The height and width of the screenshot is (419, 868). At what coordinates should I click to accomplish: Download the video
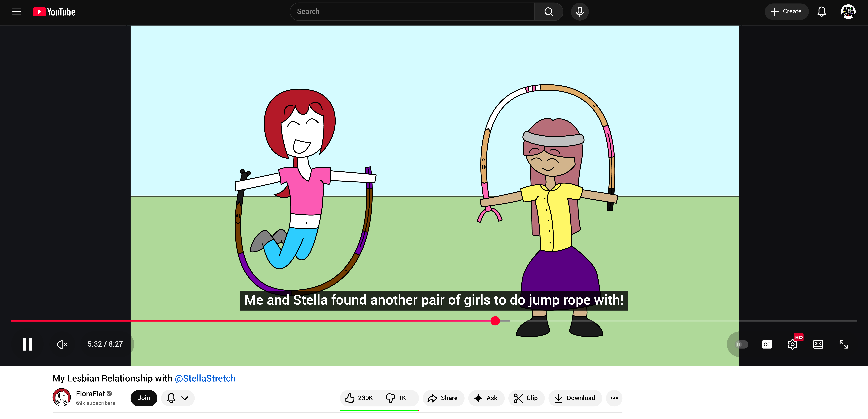pos(575,398)
